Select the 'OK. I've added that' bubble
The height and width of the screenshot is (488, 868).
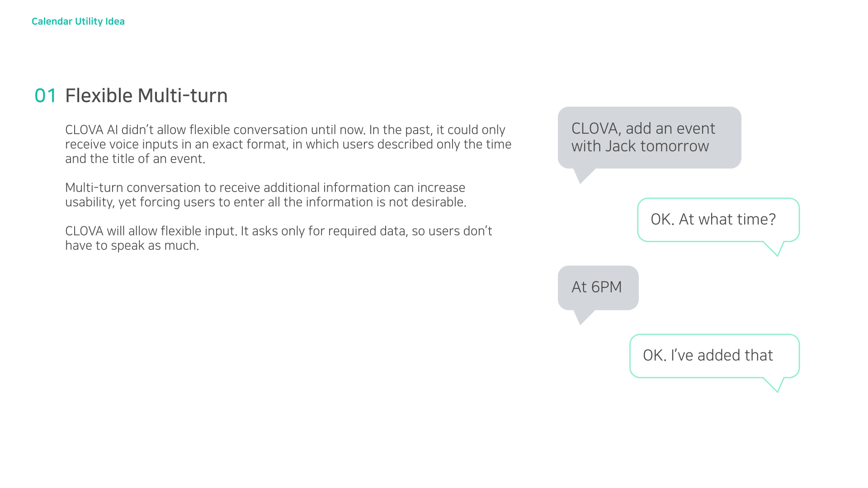pos(715,356)
